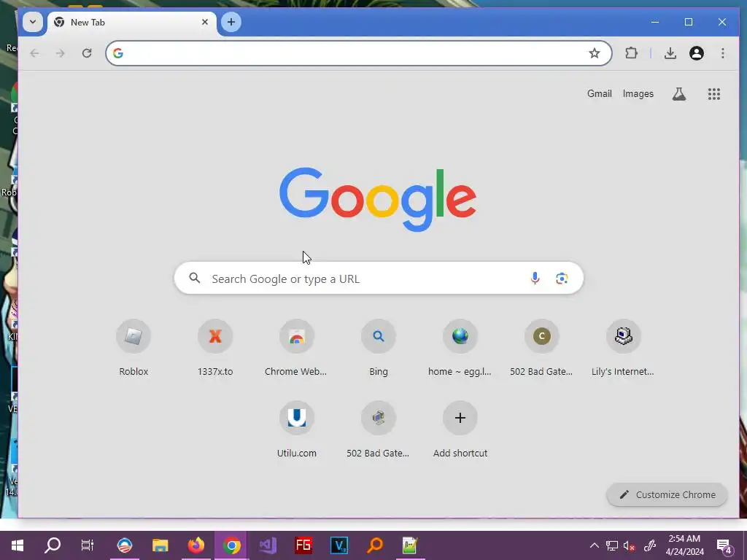Open the network tray icon

[612, 545]
